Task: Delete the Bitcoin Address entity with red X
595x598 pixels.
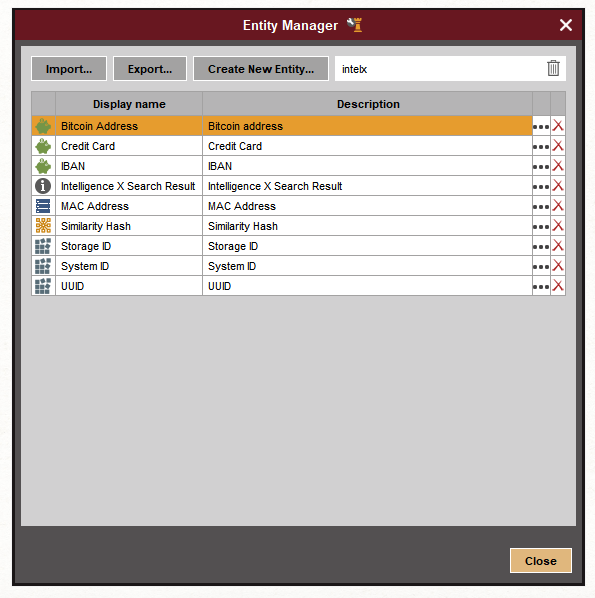Action: pyautogui.click(x=558, y=125)
